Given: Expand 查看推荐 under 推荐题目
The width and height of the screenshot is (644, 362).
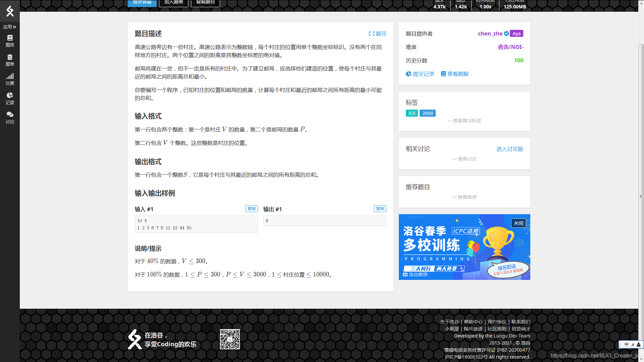Looking at the screenshot, I should [464, 197].
